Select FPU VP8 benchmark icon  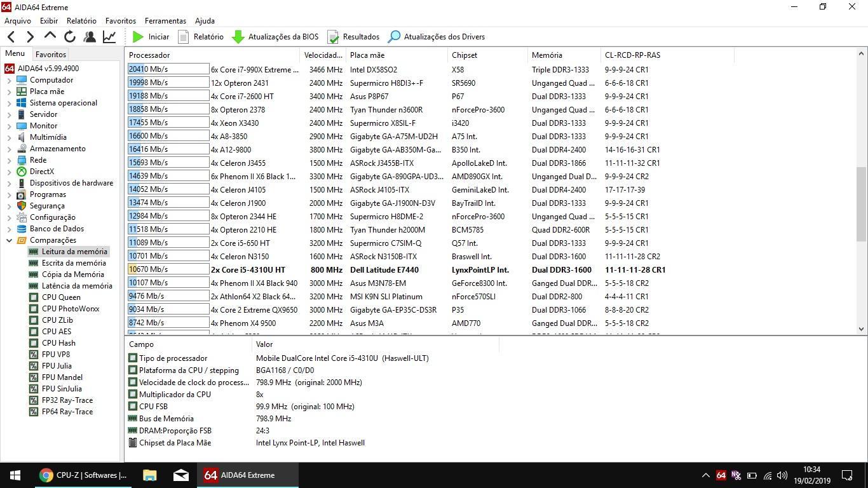[x=34, y=355]
